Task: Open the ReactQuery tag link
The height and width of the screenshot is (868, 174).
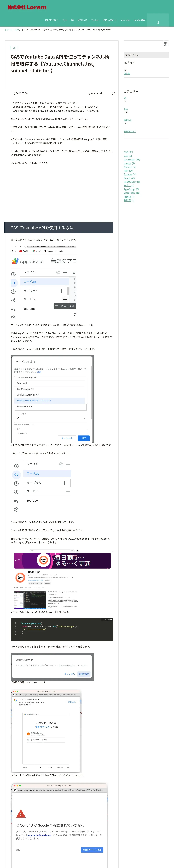Action: tap(130, 182)
